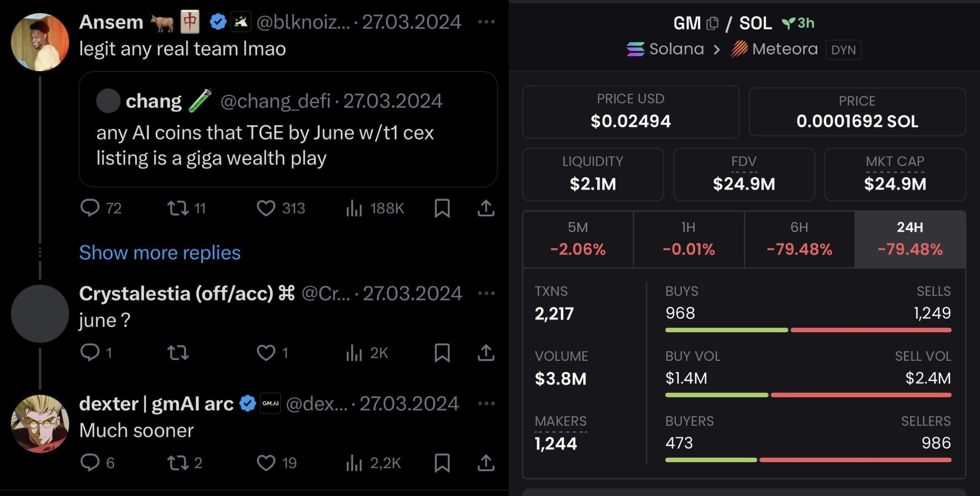The image size is (980, 496).
Task: Click the Meteora DEX link
Action: [774, 49]
